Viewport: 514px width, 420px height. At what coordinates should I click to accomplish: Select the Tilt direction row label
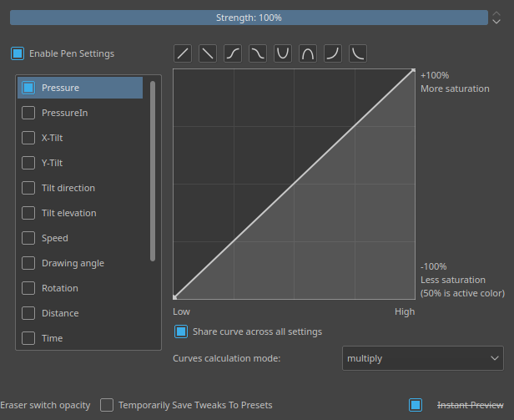pos(68,188)
